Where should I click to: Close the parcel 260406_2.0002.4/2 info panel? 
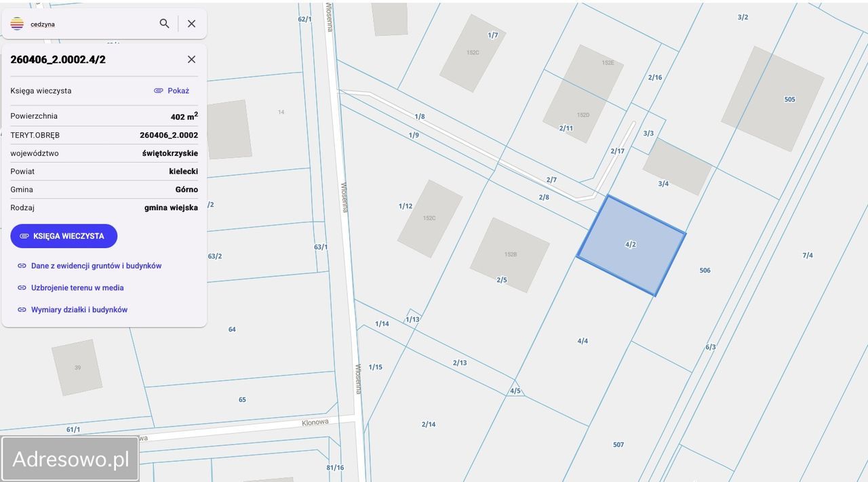click(x=191, y=60)
